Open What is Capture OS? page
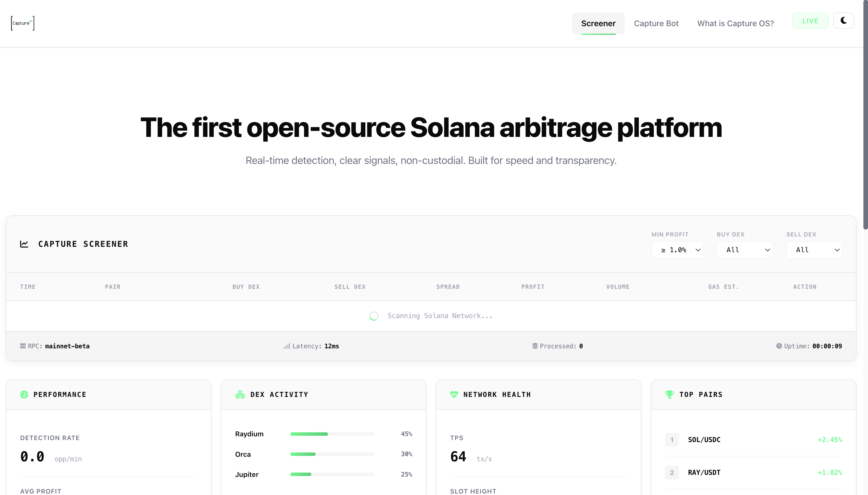Image resolution: width=868 pixels, height=495 pixels. pos(736,24)
